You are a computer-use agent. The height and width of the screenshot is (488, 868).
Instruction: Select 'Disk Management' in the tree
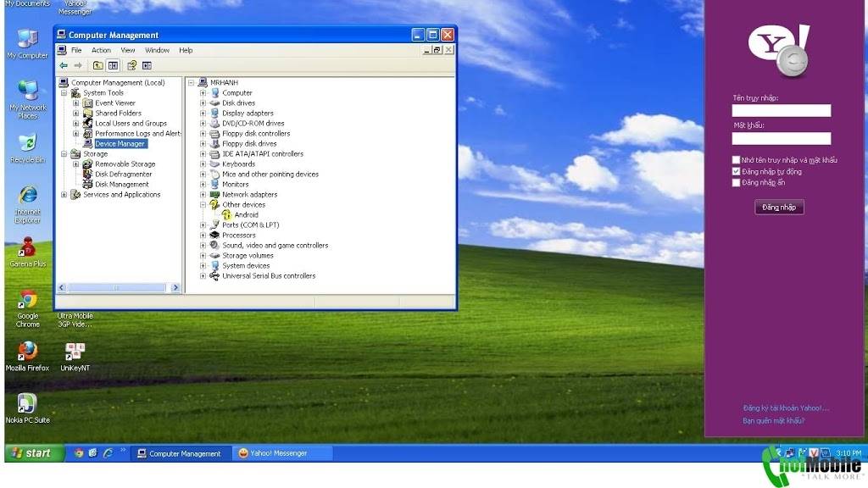(x=122, y=185)
